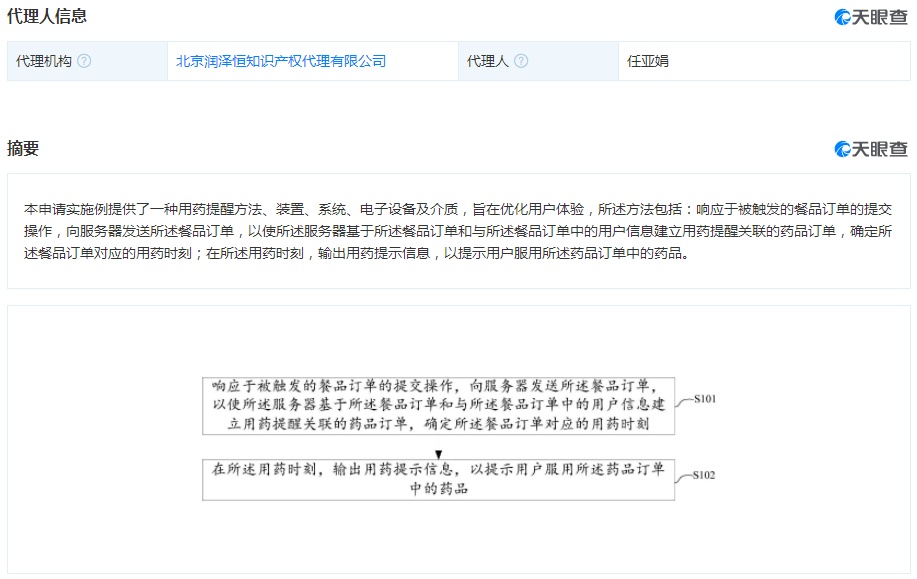Click the help icon beside 代理机构
This screenshot has height=579, width=917.
click(x=84, y=61)
